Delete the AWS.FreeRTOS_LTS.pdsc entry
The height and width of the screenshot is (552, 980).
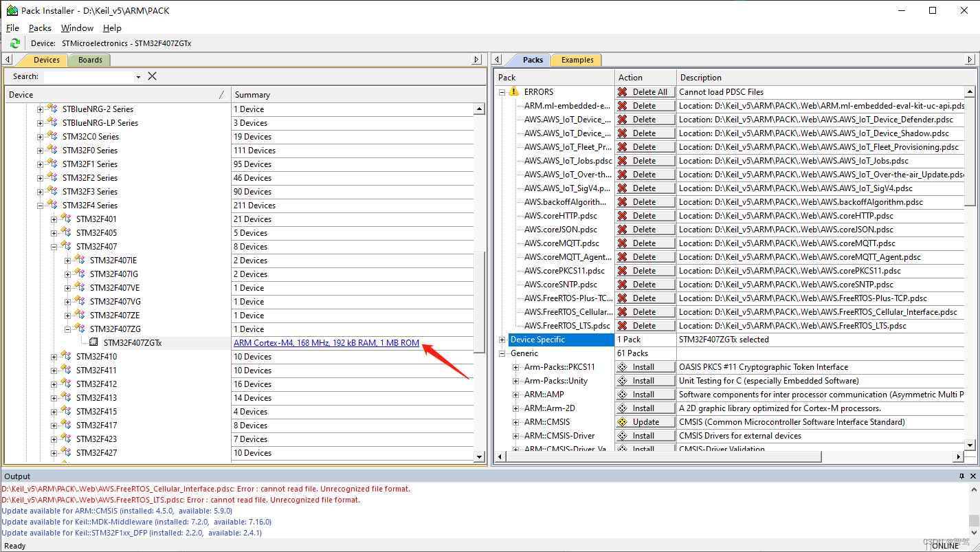pyautogui.click(x=645, y=325)
